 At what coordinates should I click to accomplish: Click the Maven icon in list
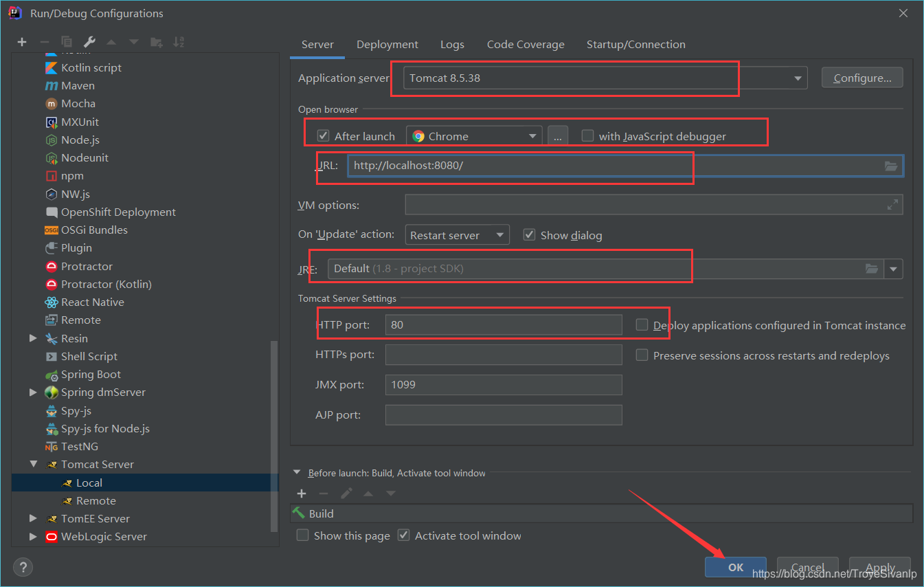pyautogui.click(x=51, y=86)
